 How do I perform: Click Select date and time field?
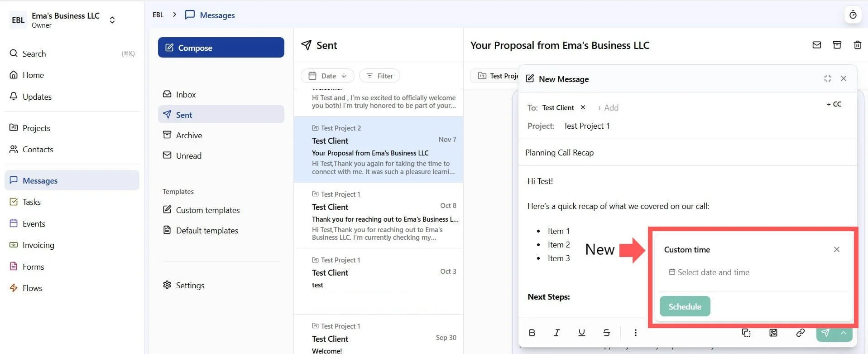(709, 272)
